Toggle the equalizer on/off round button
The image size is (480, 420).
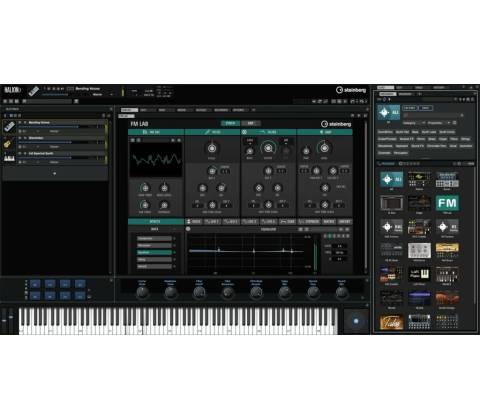(x=188, y=229)
